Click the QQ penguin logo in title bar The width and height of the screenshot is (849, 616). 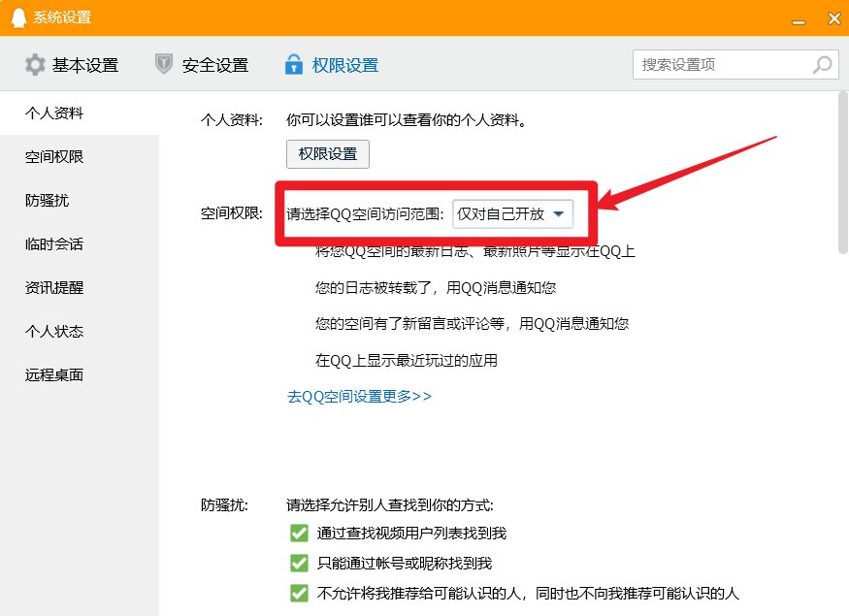pyautogui.click(x=18, y=17)
